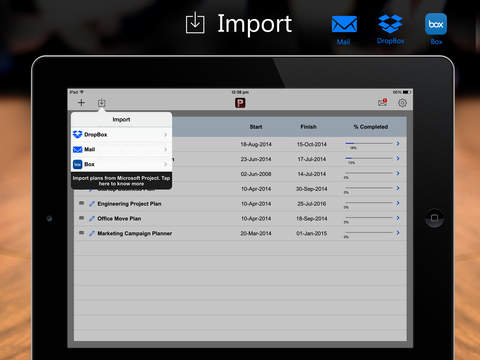Open Marketing Campaign Planner row
This screenshot has width=480, height=360.
(240, 233)
